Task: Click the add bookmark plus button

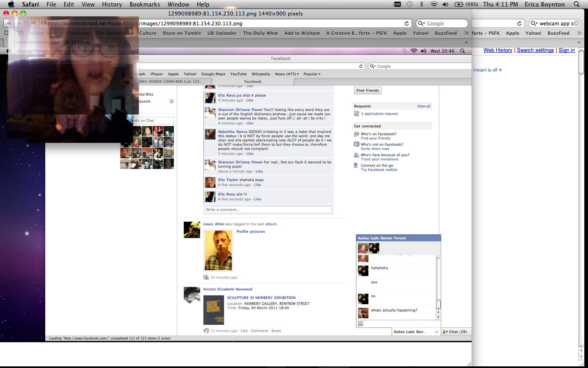Action: [34, 23]
